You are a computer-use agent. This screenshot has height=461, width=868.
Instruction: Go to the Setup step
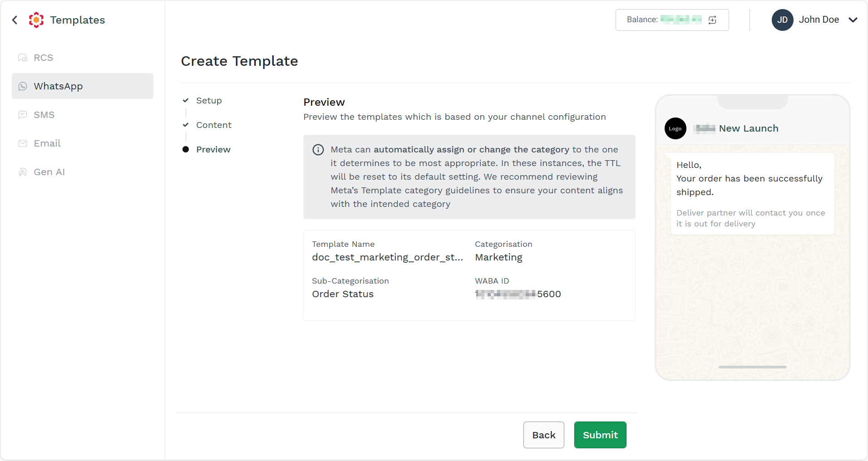click(209, 101)
